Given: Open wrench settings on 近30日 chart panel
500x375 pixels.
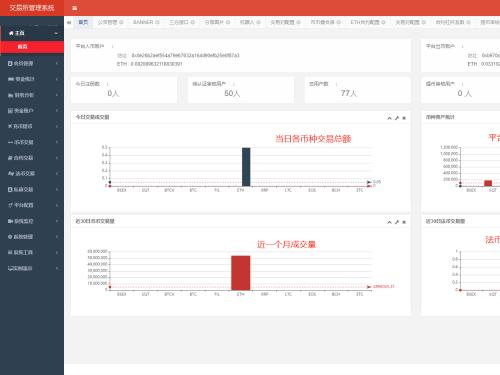Looking at the screenshot, I should coord(397,222).
